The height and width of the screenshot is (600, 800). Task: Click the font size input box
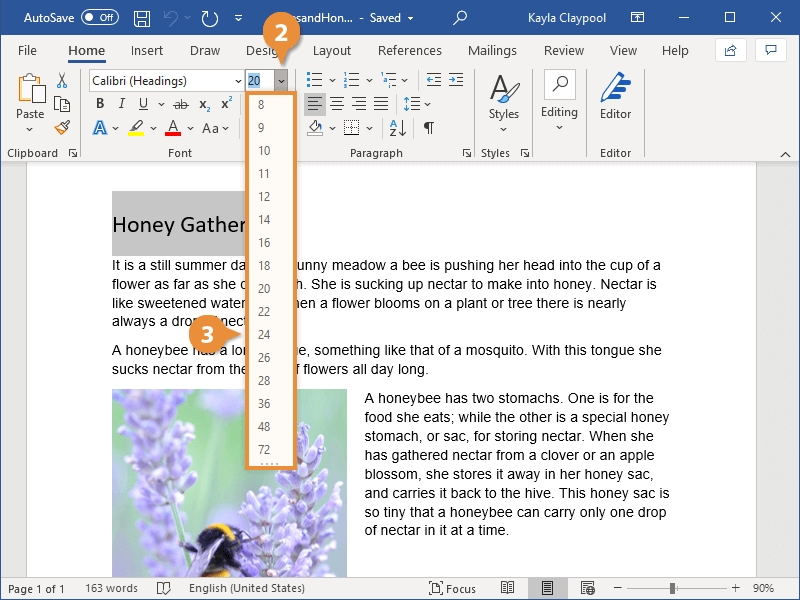coord(258,80)
